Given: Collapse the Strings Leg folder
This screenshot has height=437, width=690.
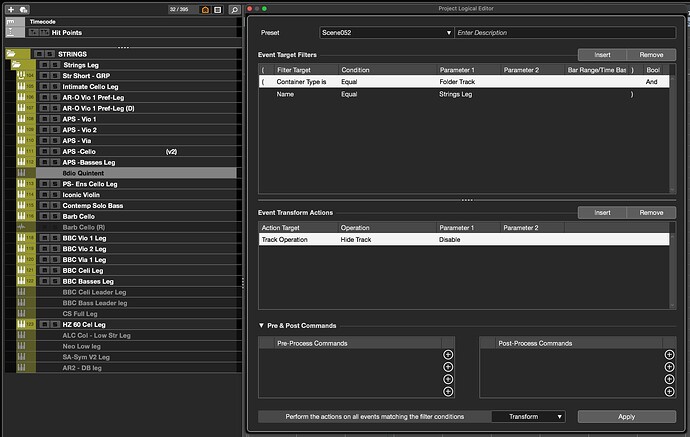Looking at the screenshot, I should point(17,65).
